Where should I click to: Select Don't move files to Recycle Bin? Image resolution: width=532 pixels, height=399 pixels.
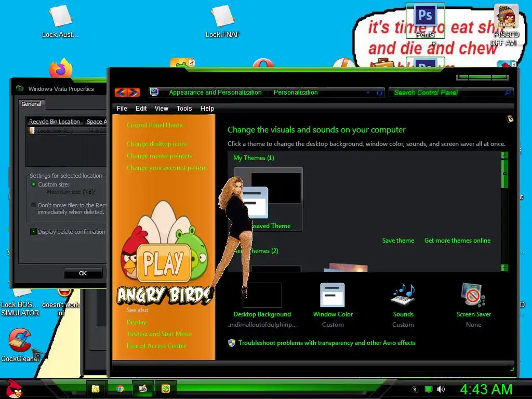(34, 205)
